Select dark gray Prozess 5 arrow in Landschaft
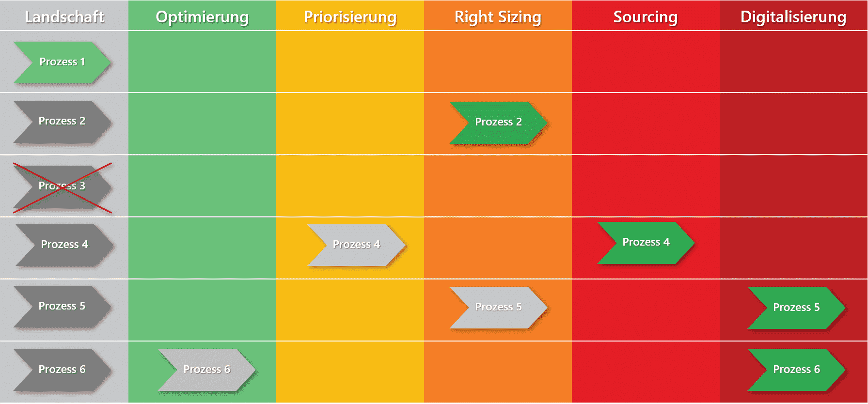The height and width of the screenshot is (404, 868). pyautogui.click(x=62, y=307)
